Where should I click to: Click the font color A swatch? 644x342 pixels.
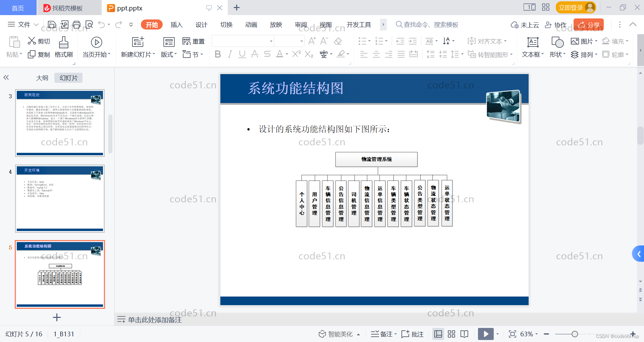(x=280, y=54)
